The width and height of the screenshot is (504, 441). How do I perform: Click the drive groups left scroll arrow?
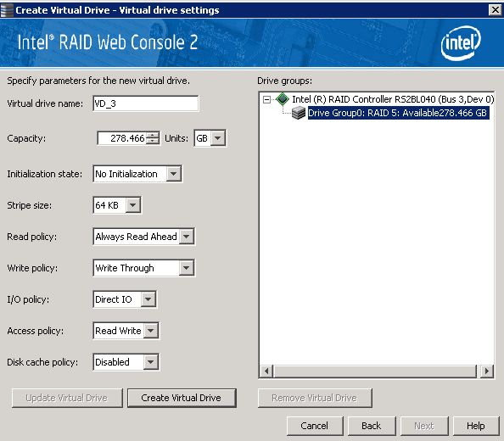[266, 371]
